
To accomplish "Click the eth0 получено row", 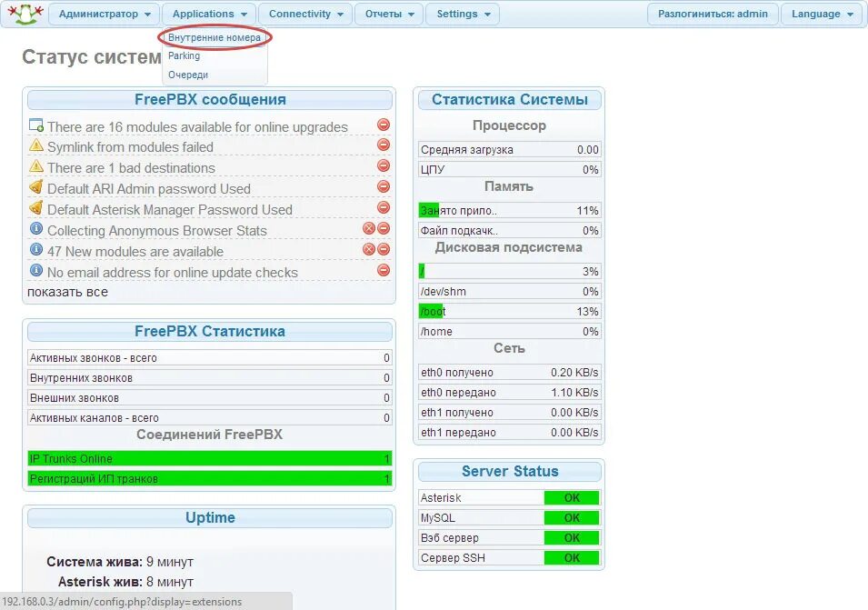I will click(509, 372).
